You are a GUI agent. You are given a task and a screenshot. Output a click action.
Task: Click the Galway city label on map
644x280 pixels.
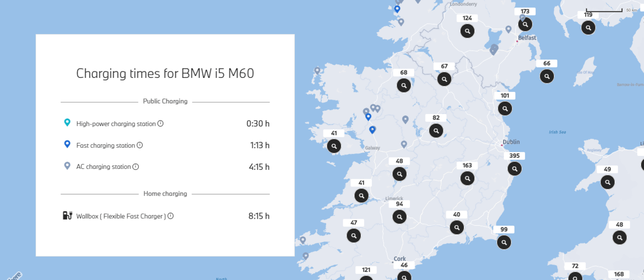(x=373, y=148)
